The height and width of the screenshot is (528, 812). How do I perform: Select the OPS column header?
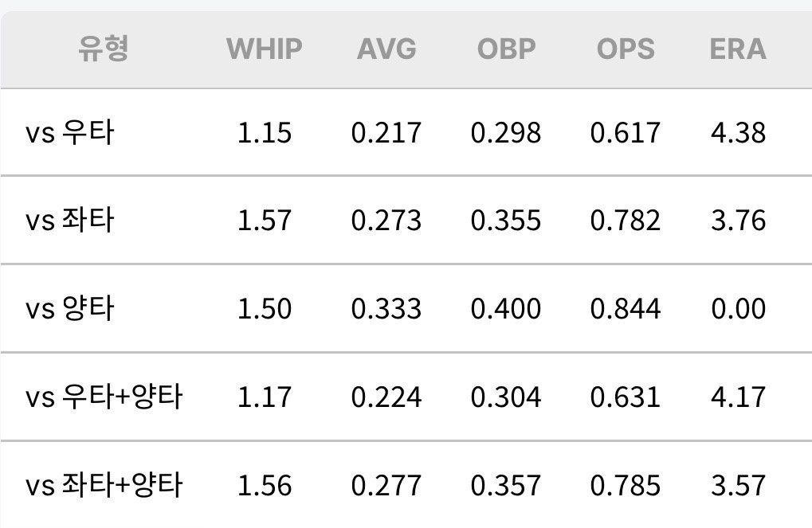click(626, 49)
